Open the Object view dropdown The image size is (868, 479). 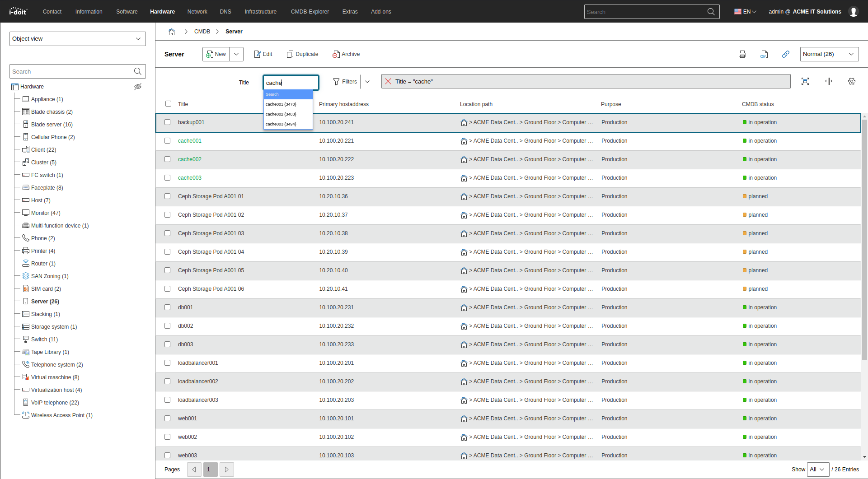(78, 39)
